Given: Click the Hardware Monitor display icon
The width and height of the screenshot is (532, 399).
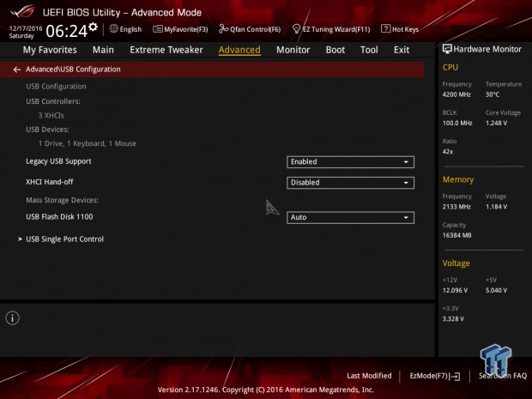Looking at the screenshot, I should click(x=447, y=49).
